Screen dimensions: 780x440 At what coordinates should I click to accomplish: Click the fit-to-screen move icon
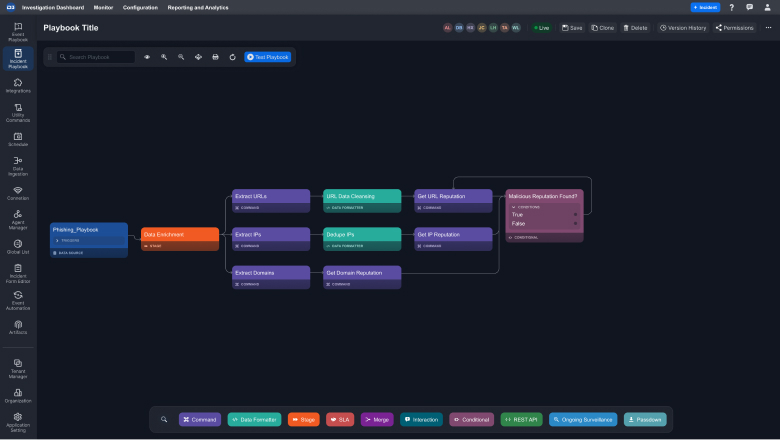[198, 57]
